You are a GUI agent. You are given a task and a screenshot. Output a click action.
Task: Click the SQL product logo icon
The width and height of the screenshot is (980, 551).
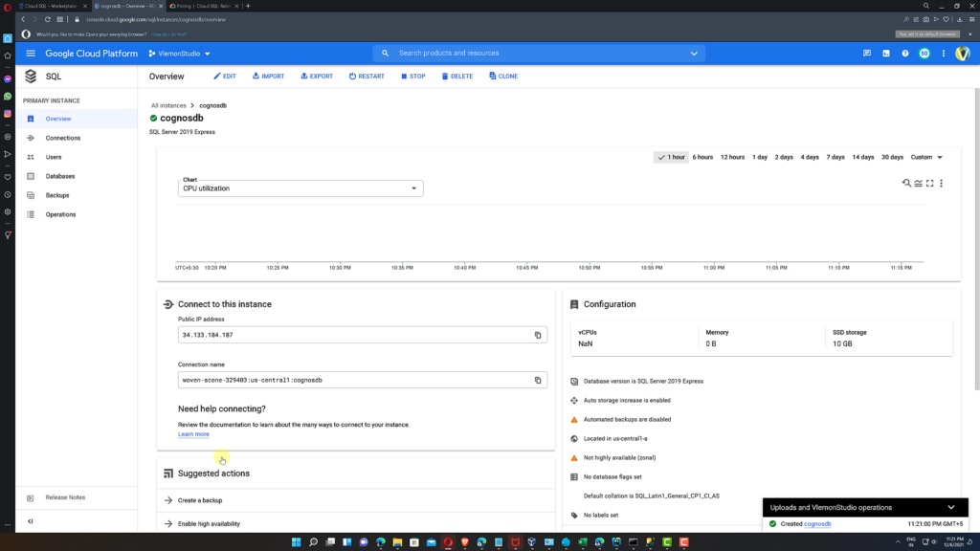(31, 76)
